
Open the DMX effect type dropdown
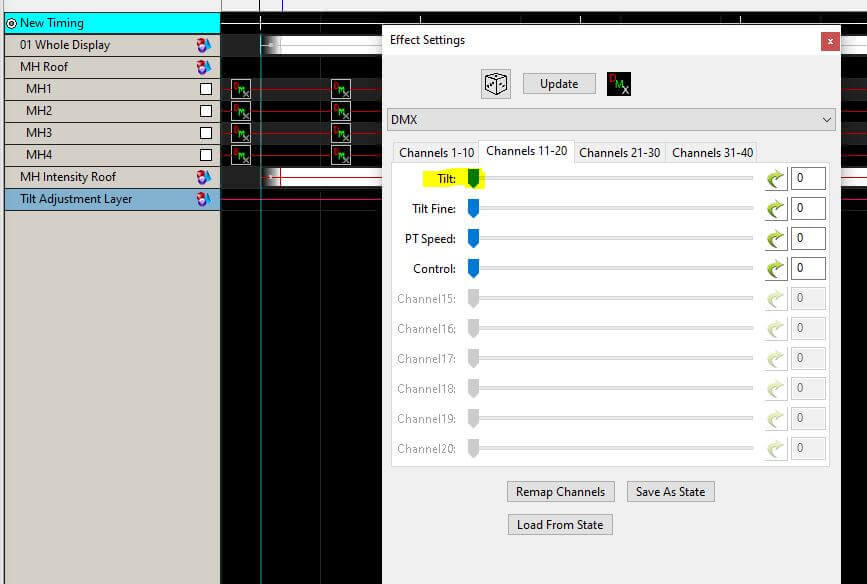coord(611,119)
